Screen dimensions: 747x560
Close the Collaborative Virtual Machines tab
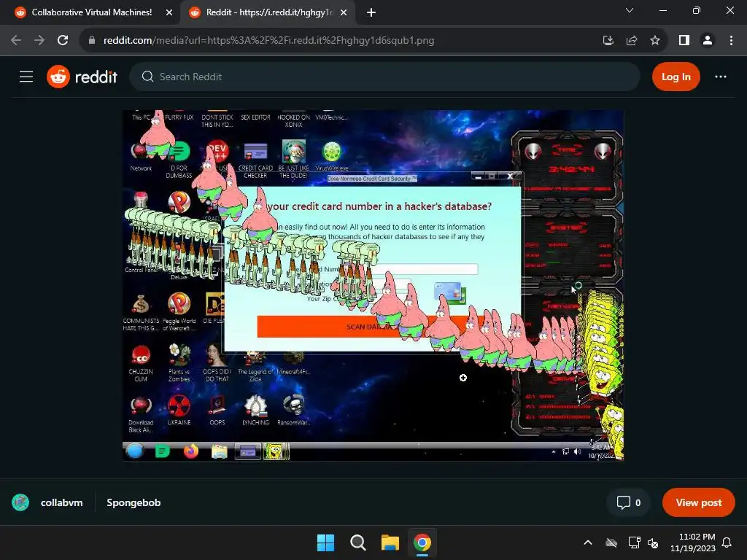click(x=169, y=13)
